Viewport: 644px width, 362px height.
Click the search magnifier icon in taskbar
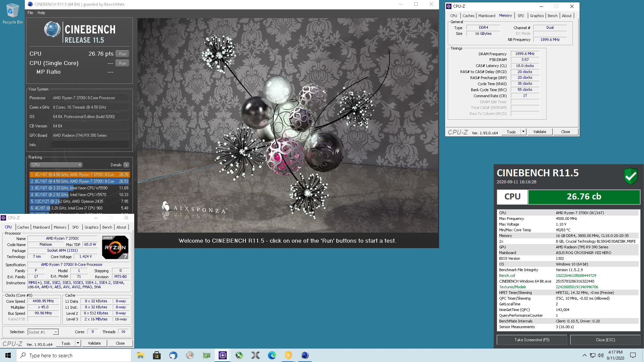[23, 355]
